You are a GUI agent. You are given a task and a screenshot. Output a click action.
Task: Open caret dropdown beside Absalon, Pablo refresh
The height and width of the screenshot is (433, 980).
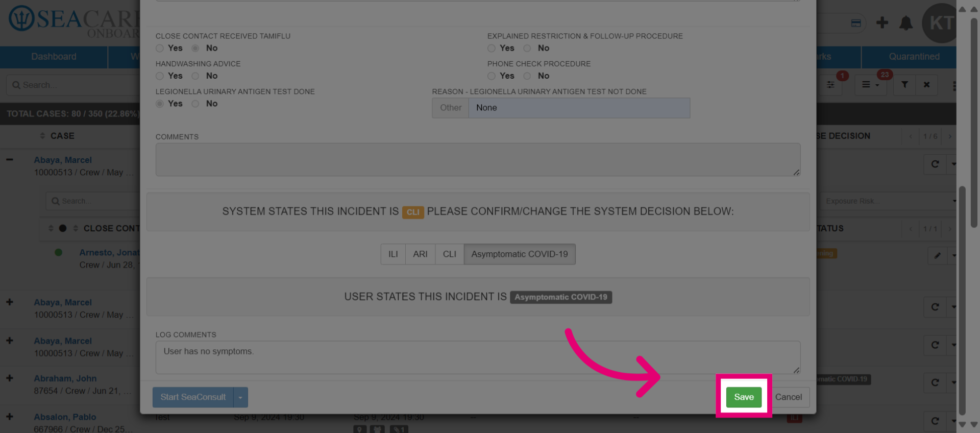coord(952,421)
